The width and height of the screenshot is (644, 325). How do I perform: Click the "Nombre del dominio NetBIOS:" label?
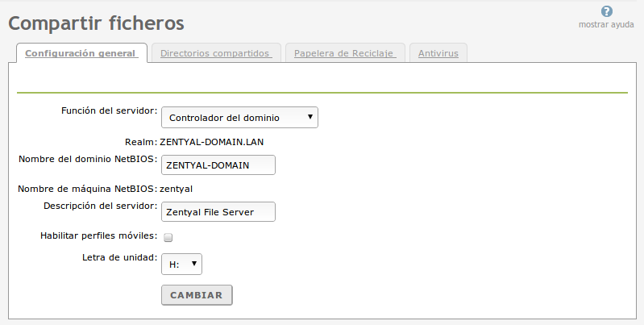pyautogui.click(x=88, y=159)
